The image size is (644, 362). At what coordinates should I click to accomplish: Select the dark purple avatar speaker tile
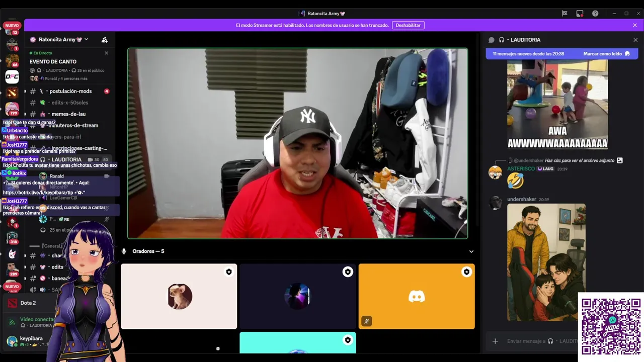[x=297, y=297]
